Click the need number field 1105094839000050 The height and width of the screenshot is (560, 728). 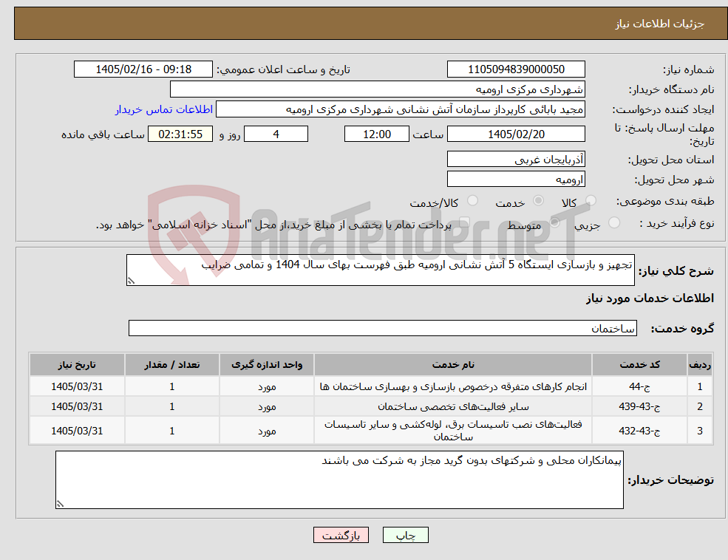pos(516,69)
